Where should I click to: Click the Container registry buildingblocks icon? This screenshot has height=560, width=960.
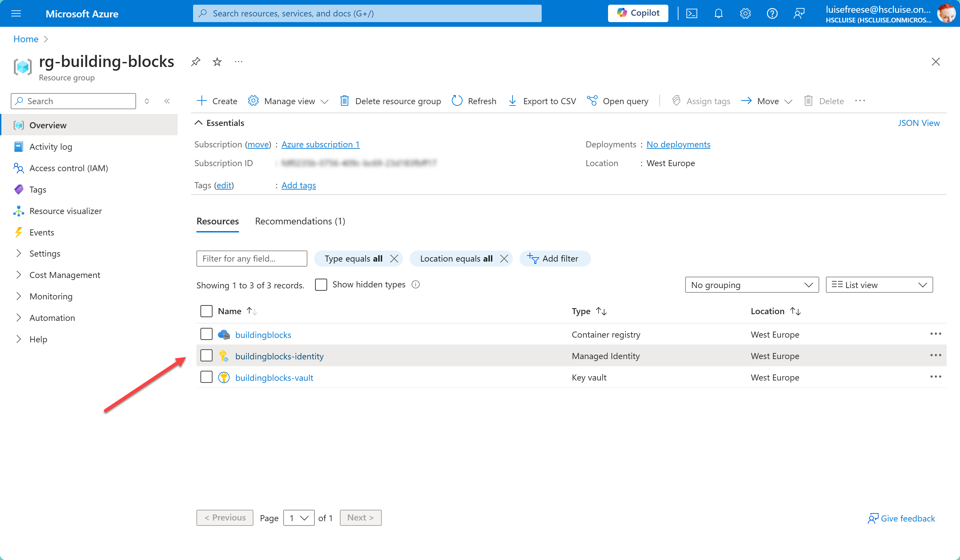pos(224,335)
